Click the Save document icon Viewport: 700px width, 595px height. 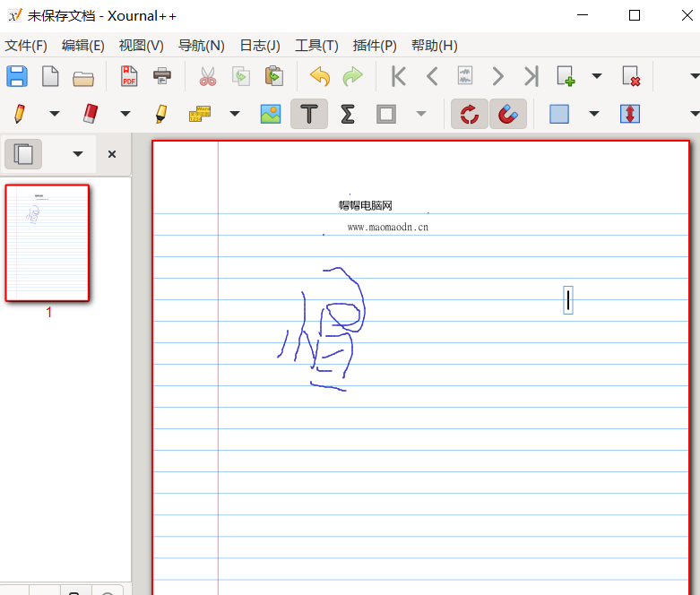[17, 77]
